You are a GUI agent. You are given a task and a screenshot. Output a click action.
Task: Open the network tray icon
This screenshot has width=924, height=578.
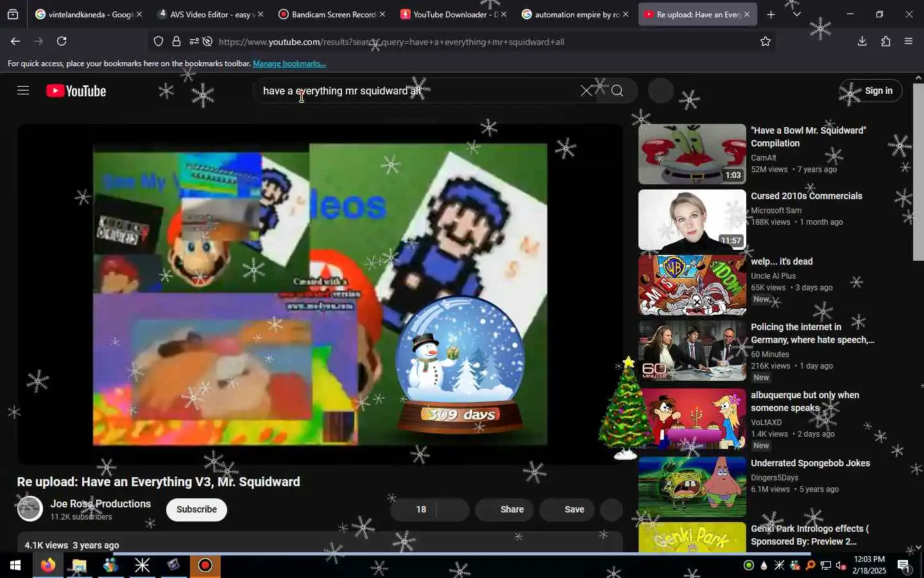(826, 566)
